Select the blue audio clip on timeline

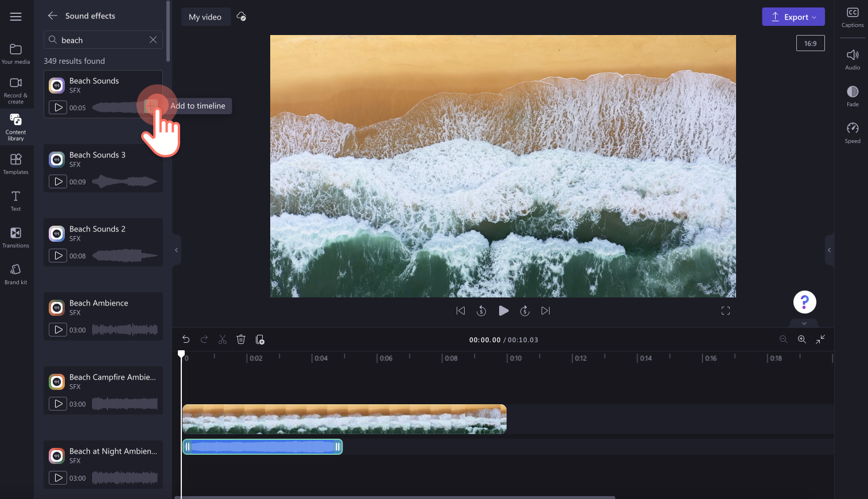[x=262, y=447]
